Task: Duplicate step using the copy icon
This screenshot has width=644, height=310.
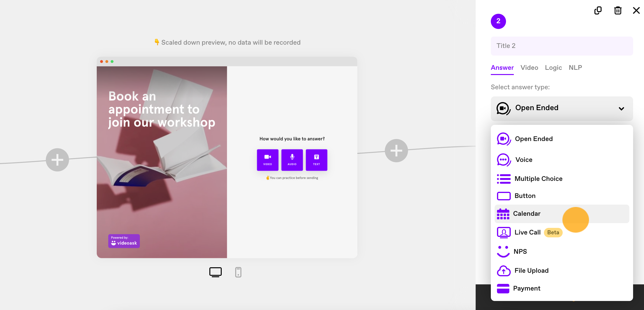Action: 598,10
